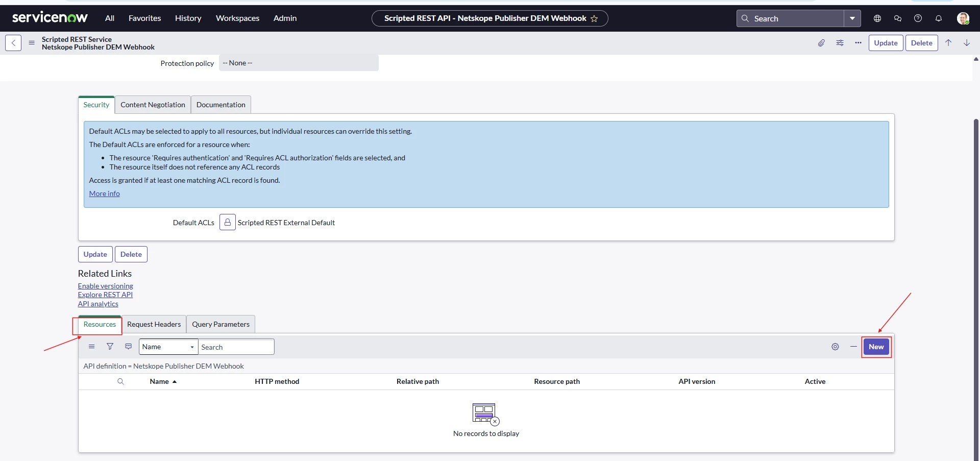This screenshot has width=980, height=461.
Task: Click the Resources list Search field
Action: (236, 347)
